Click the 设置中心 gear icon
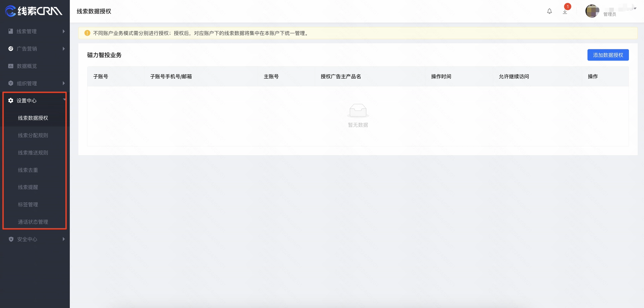This screenshot has width=644, height=308. click(11, 100)
